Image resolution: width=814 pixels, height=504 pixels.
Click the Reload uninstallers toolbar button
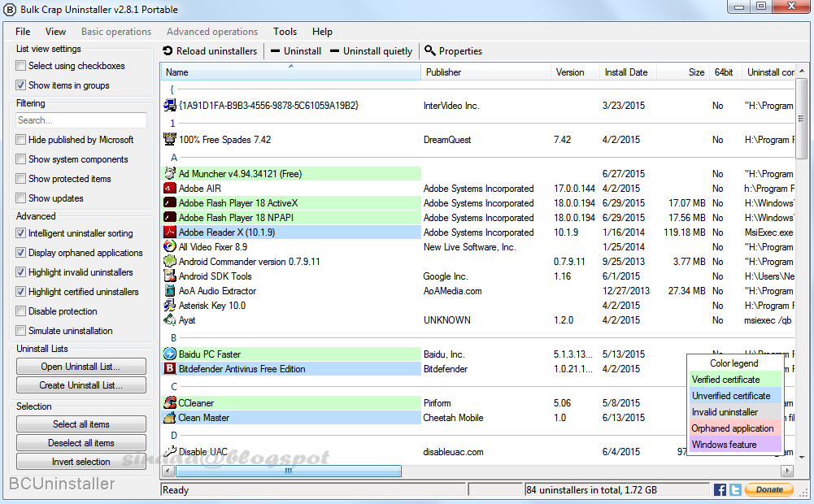210,51
